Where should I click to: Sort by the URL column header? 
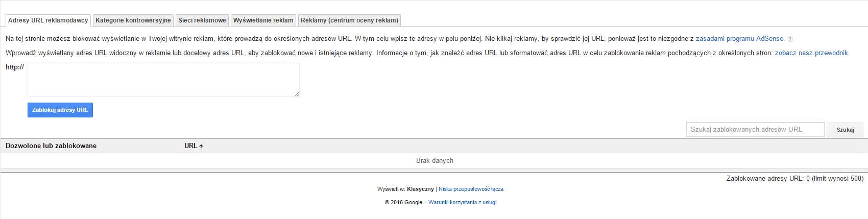(190, 146)
